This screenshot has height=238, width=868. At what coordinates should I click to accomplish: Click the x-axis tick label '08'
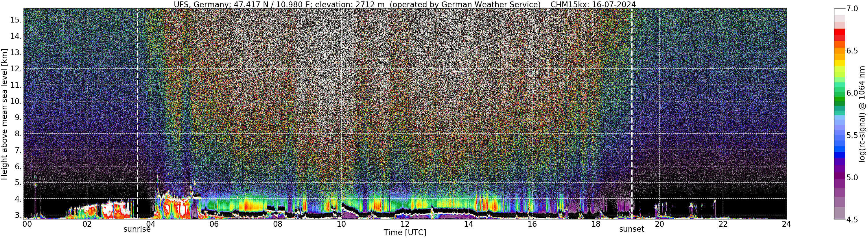(278, 224)
